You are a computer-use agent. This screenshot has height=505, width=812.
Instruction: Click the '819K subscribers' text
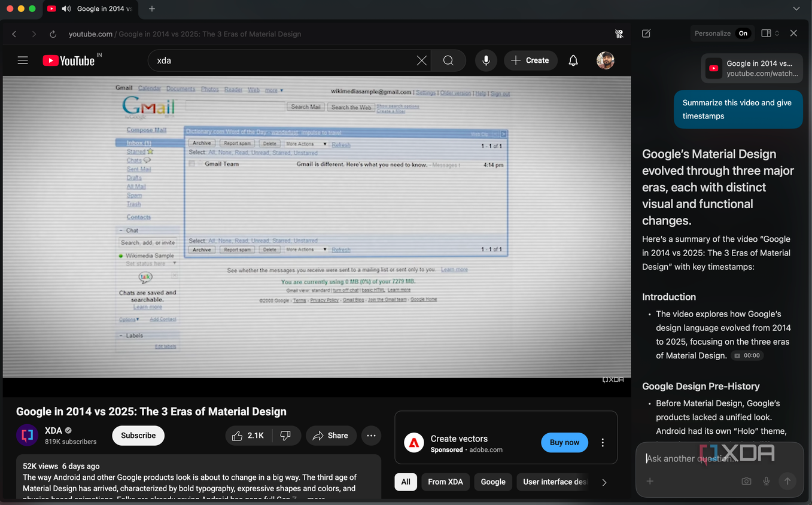pyautogui.click(x=71, y=442)
